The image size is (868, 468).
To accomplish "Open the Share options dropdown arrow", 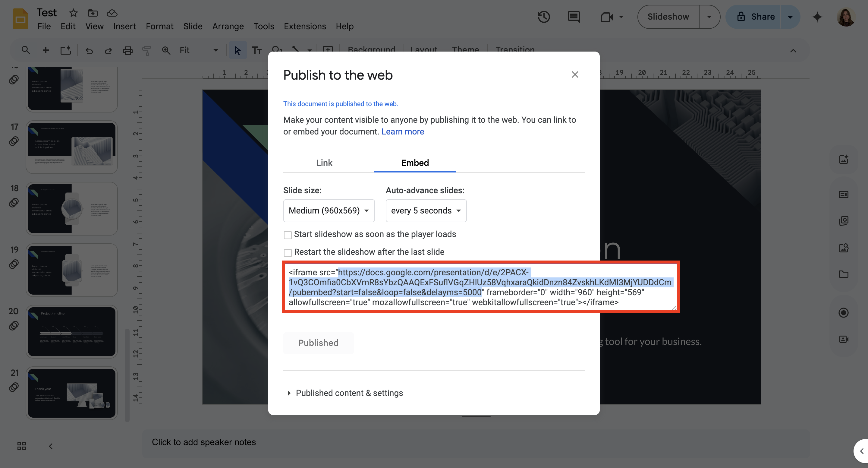I will pos(790,17).
